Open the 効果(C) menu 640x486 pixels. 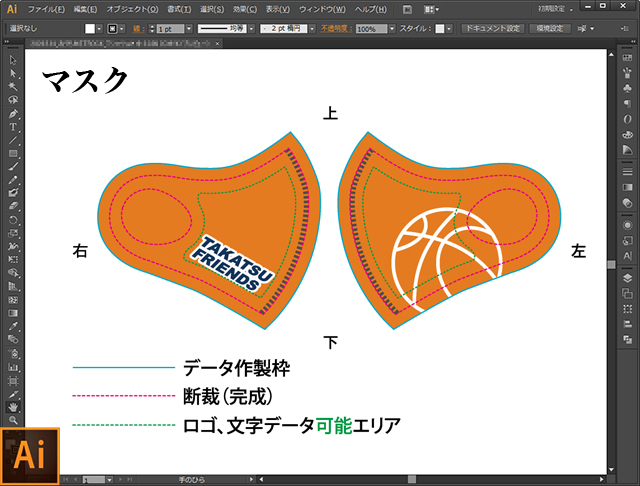pos(245,9)
